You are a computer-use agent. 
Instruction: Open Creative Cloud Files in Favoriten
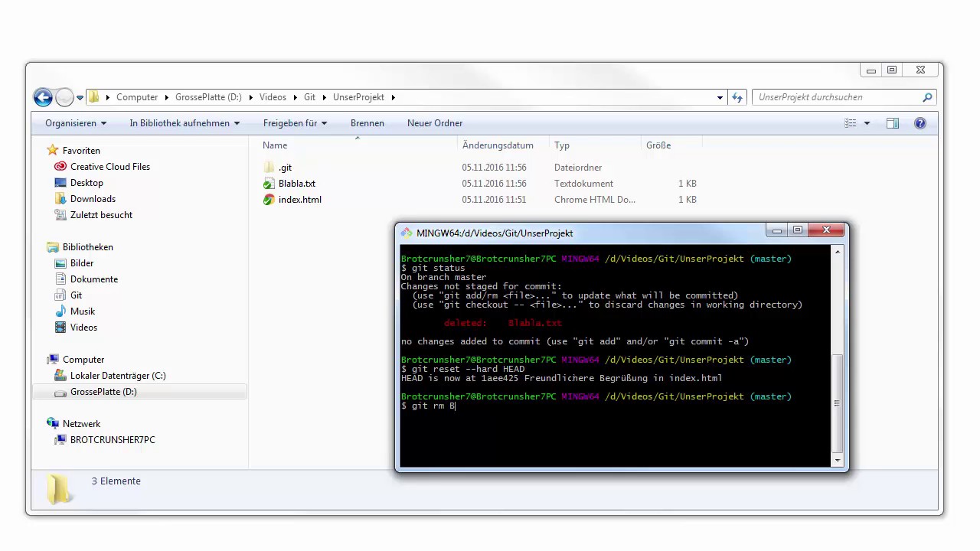point(110,167)
